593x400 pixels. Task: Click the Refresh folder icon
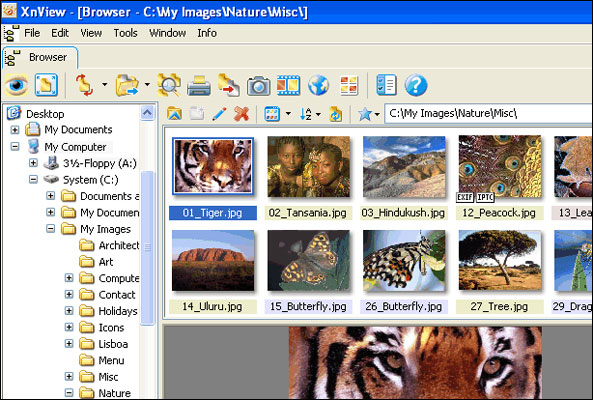335,114
